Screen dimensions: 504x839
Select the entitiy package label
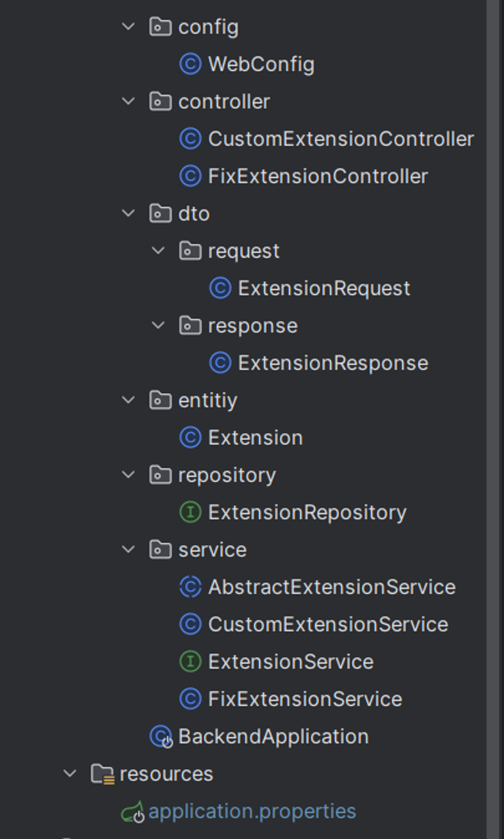pos(208,401)
